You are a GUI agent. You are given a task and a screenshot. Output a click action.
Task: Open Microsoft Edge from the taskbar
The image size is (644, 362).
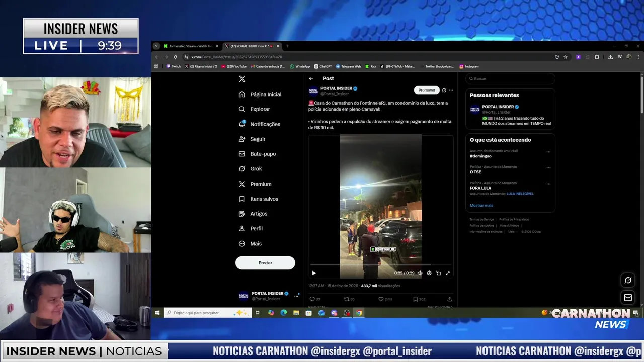pos(284,313)
